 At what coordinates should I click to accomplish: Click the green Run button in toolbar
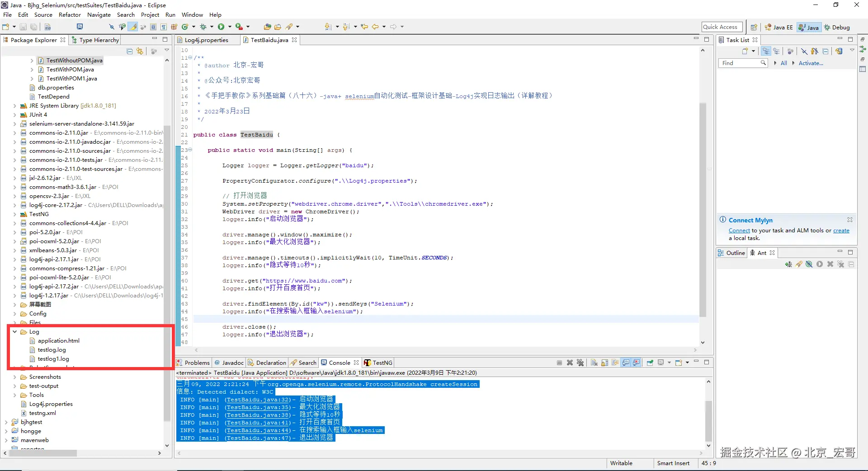[x=221, y=27]
